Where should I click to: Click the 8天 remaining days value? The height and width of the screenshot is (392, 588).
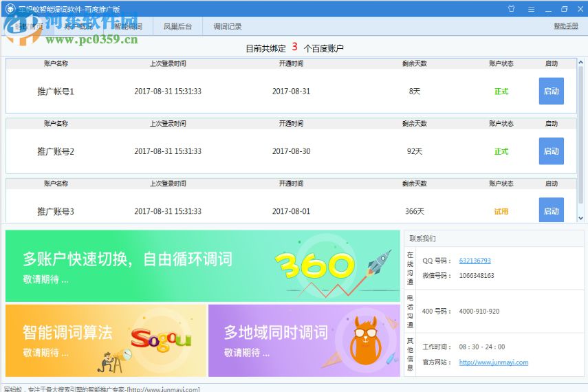pyautogui.click(x=415, y=91)
